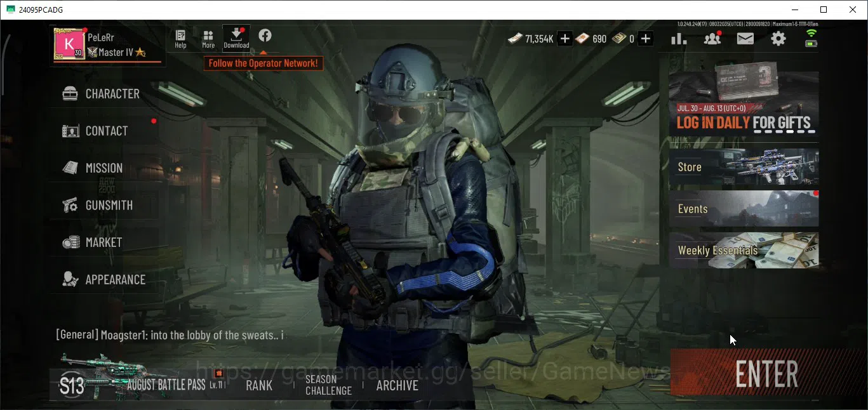Click the player avatar K
Screen dimensions: 868x410
[69, 44]
